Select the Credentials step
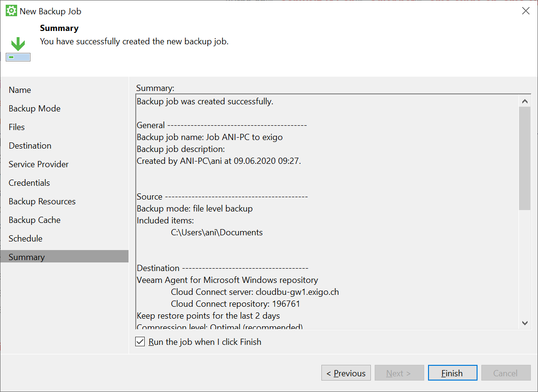 pos(30,182)
